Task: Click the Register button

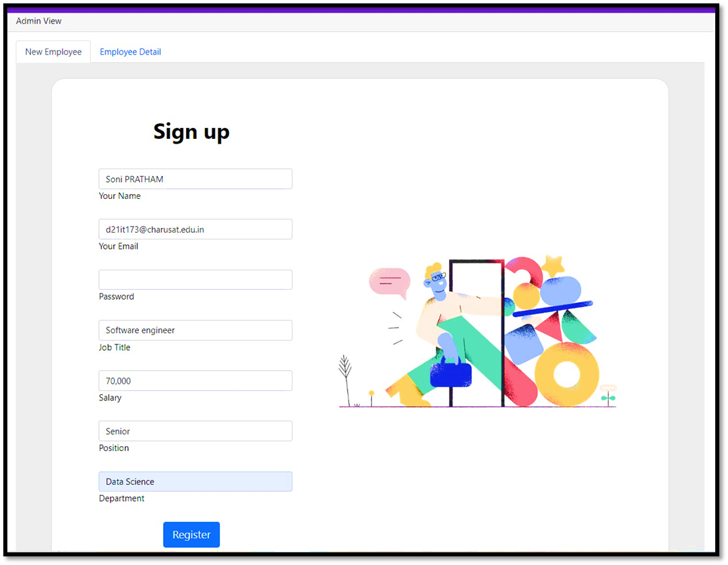Action: tap(191, 535)
